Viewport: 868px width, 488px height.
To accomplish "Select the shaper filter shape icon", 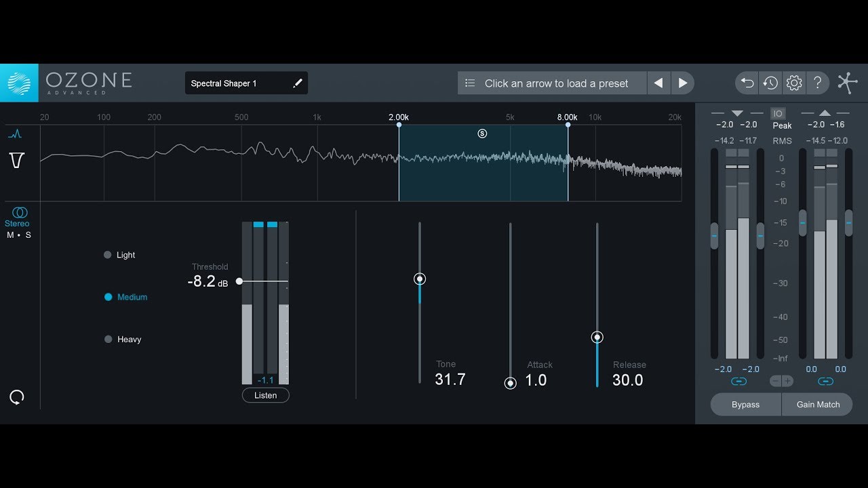I will pyautogui.click(x=17, y=161).
